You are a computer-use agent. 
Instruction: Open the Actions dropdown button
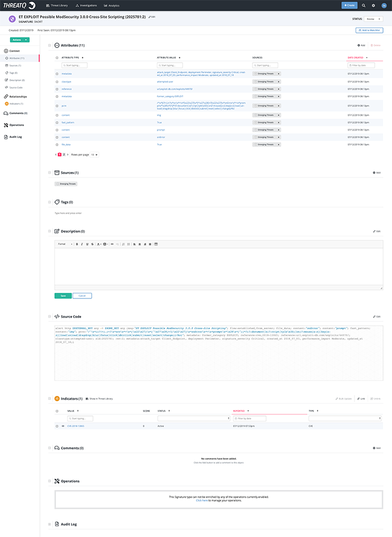pyautogui.click(x=20, y=40)
